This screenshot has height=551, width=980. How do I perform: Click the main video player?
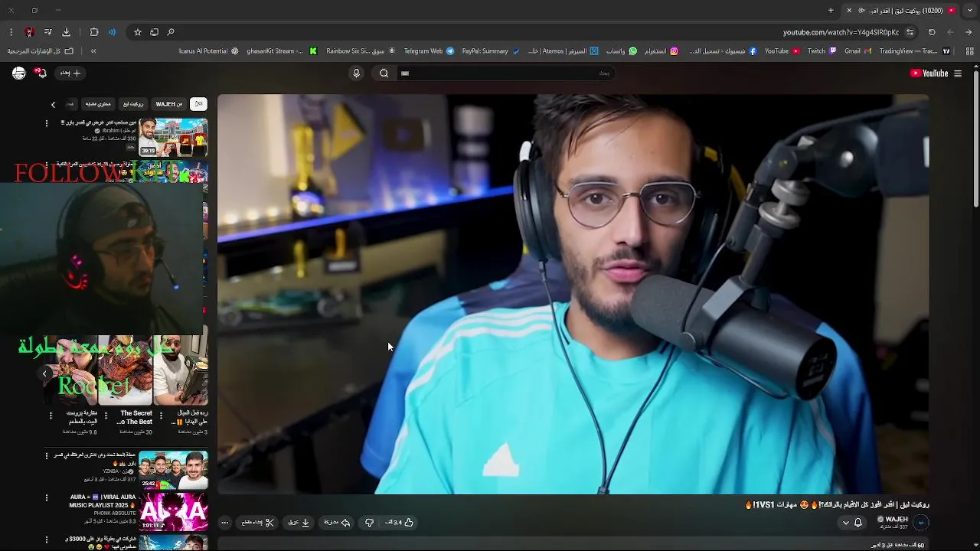point(573,294)
